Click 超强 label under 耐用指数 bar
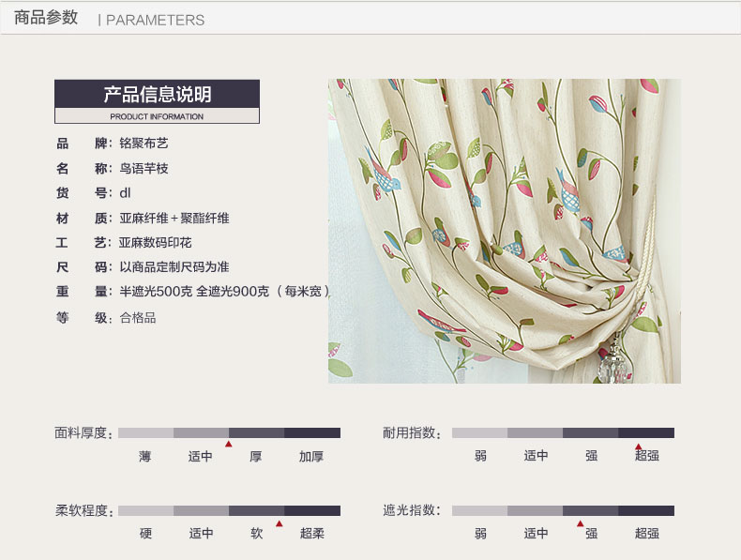Viewport: 741px width, 560px height. click(647, 456)
